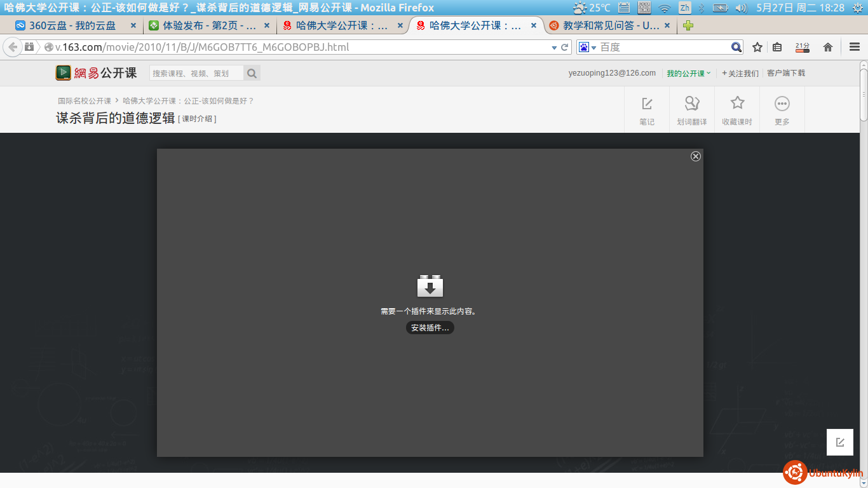
Task: Bookmark this page with star icon
Action: (757, 47)
